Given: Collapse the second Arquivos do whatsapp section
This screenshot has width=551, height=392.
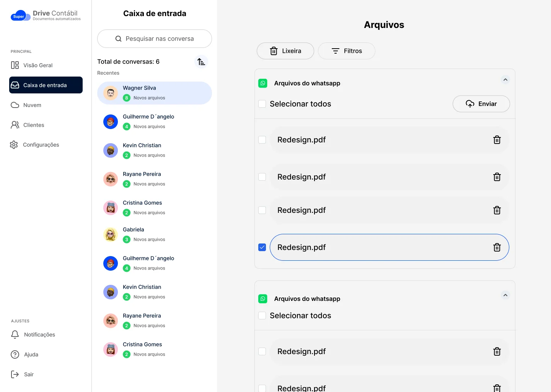Looking at the screenshot, I should (505, 295).
